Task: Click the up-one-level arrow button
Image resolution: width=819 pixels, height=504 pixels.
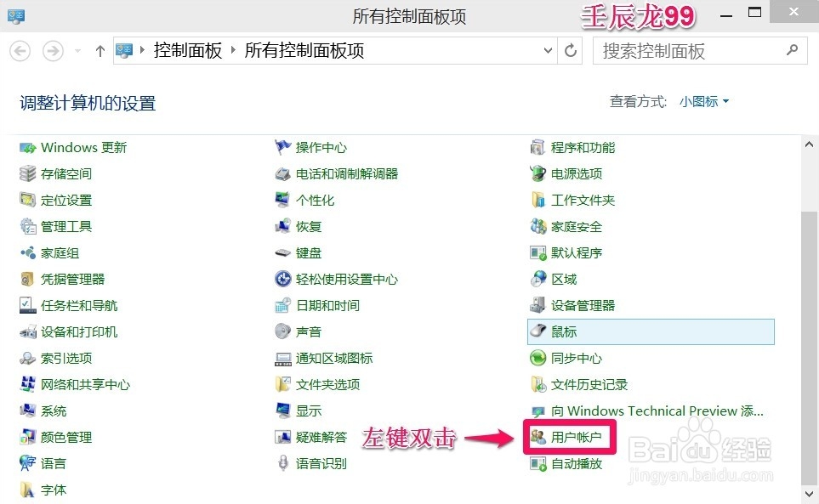Action: (x=100, y=51)
